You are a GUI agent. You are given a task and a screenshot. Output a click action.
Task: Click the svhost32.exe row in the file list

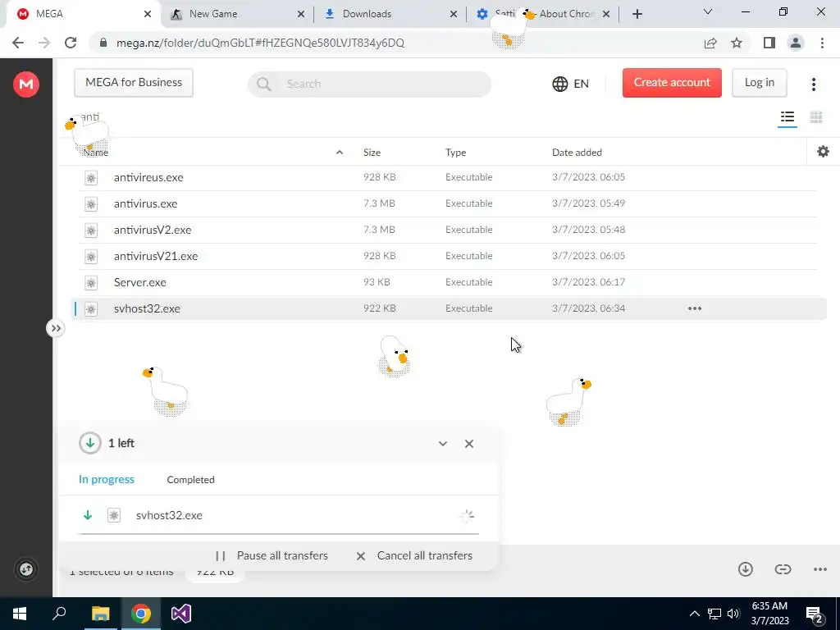coord(448,308)
